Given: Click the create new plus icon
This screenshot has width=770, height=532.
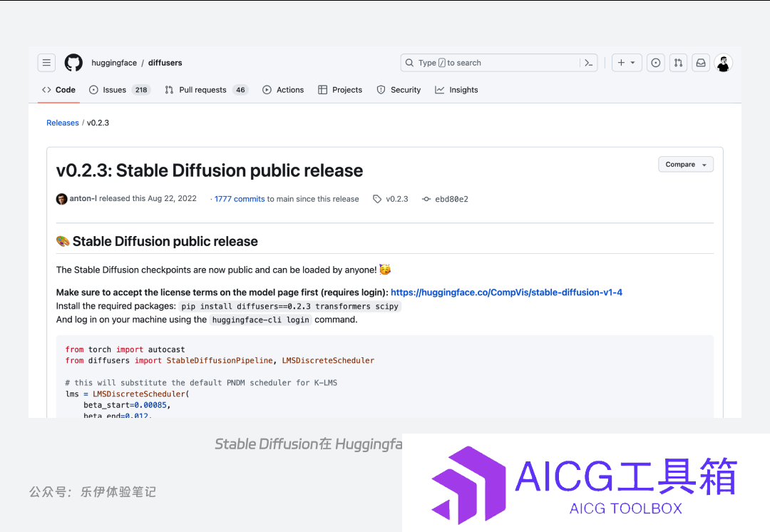Looking at the screenshot, I should click(x=621, y=63).
